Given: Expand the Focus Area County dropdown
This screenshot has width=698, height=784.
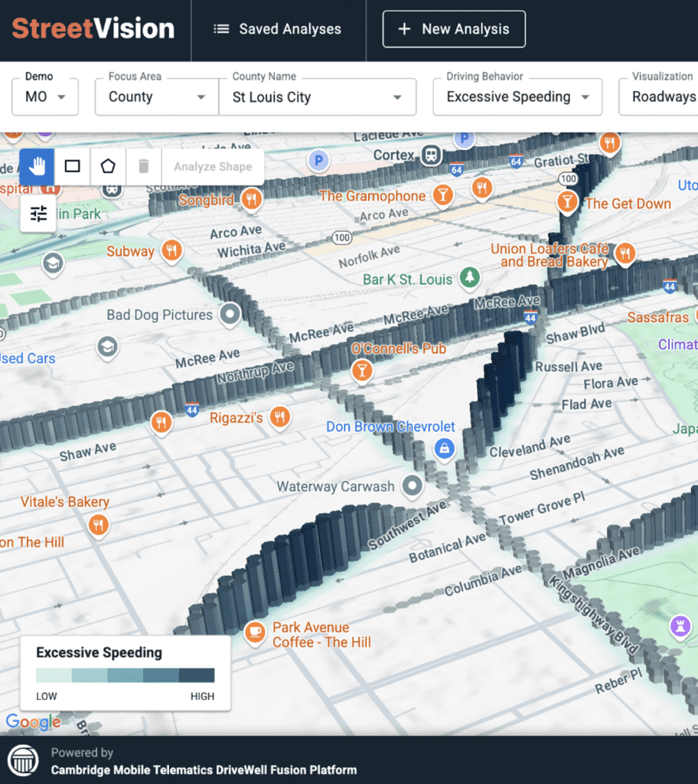Looking at the screenshot, I should [x=157, y=97].
